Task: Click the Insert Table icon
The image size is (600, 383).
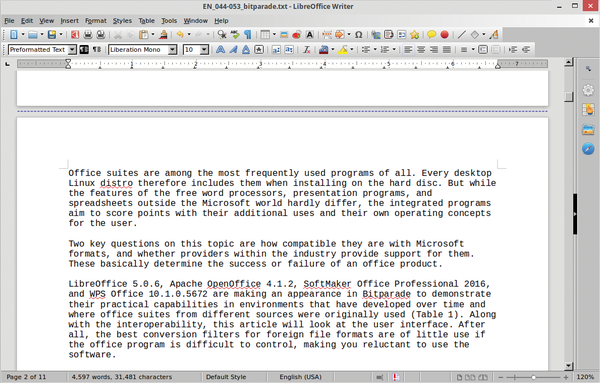Action: pos(265,35)
